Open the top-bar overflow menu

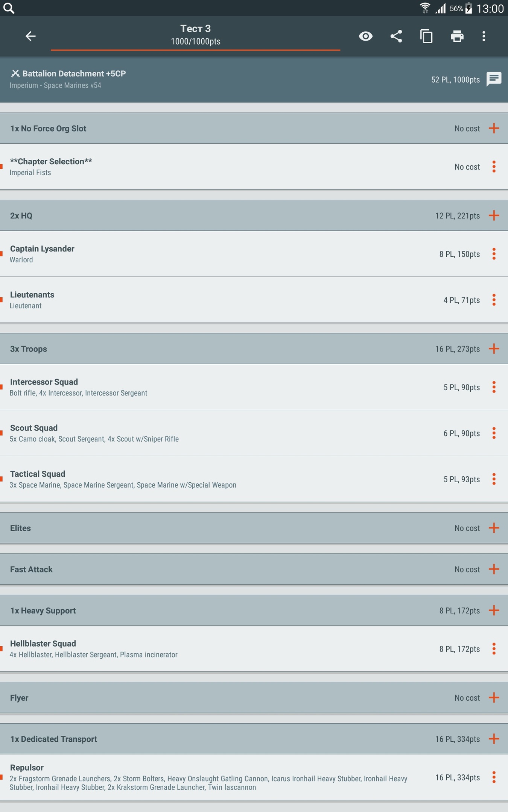(x=484, y=36)
